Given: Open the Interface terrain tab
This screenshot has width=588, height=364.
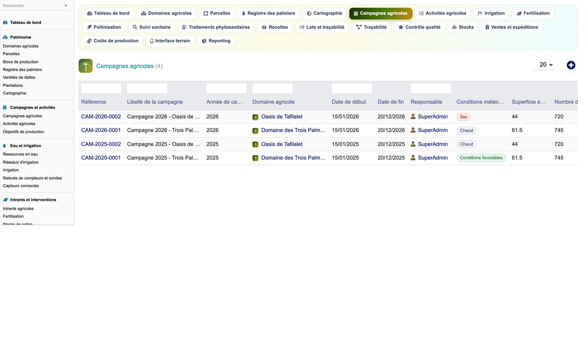Looking at the screenshot, I should pyautogui.click(x=170, y=41).
